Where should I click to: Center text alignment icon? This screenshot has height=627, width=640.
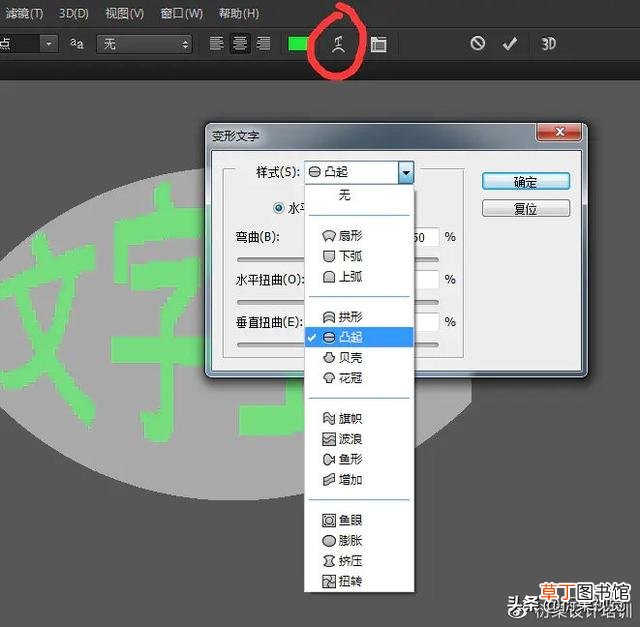[240, 43]
